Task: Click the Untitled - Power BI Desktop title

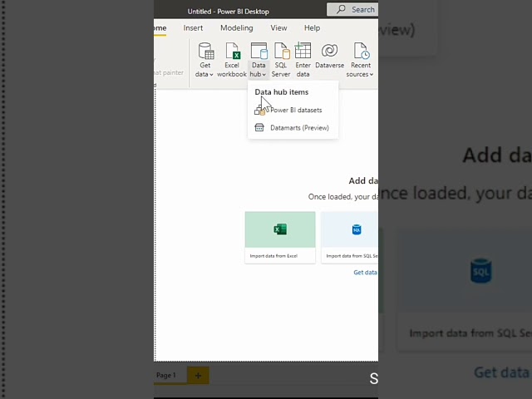Action: click(x=228, y=12)
